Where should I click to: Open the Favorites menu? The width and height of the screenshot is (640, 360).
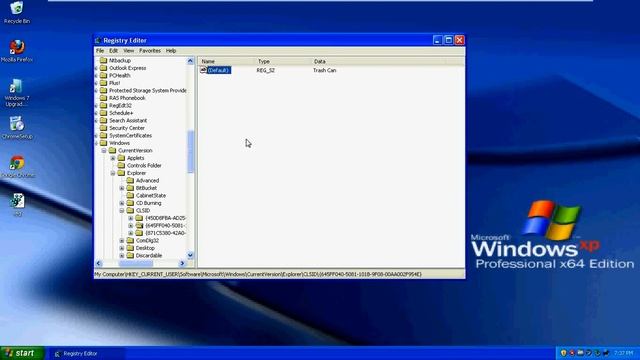point(150,51)
